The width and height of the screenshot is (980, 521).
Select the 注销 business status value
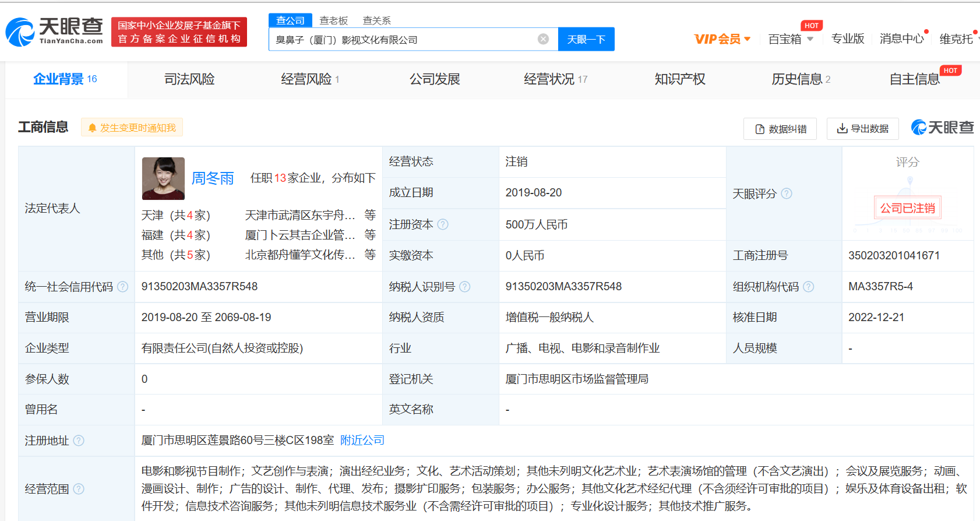516,162
